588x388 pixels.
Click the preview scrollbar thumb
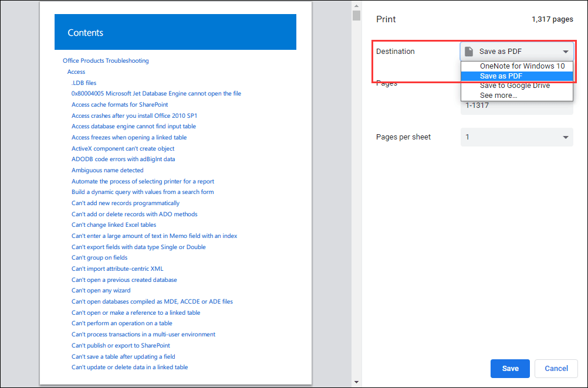click(x=356, y=15)
